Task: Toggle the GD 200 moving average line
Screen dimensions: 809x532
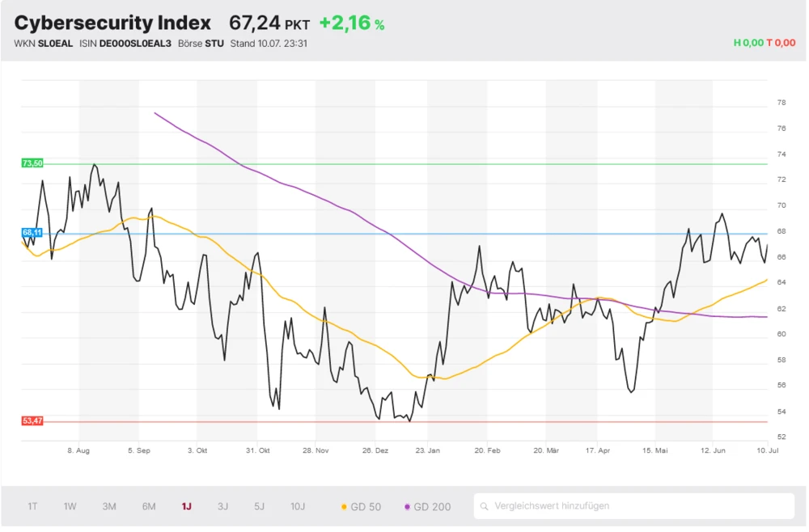Action: coord(427,507)
